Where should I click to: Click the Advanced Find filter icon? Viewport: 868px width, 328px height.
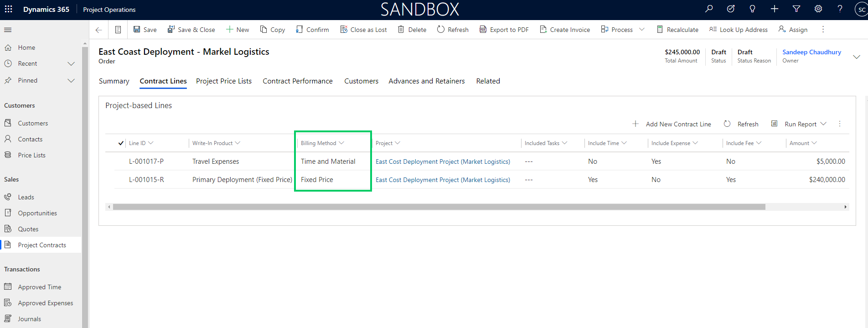[x=796, y=9]
